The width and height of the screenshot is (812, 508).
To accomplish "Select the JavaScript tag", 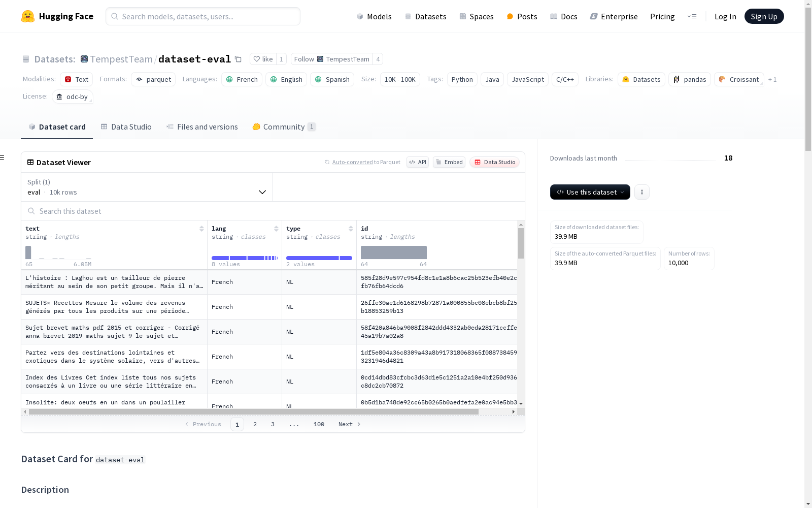I will 528,79.
